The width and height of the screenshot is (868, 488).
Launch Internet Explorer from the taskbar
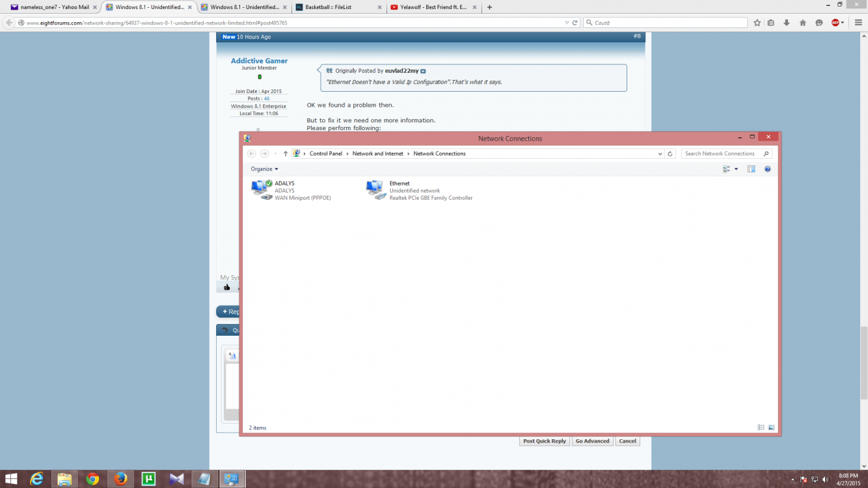(x=37, y=480)
